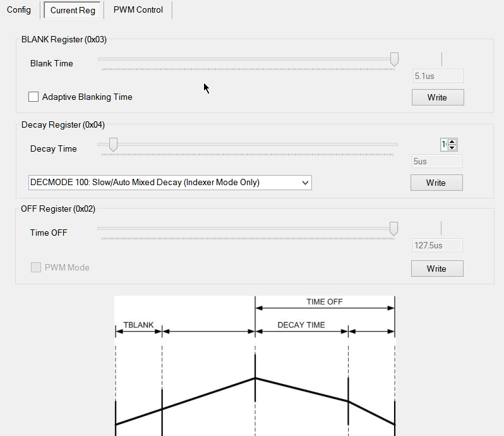Click the TBLANK label in the timing diagram
Viewport: 504px width, 436px height.
point(138,325)
